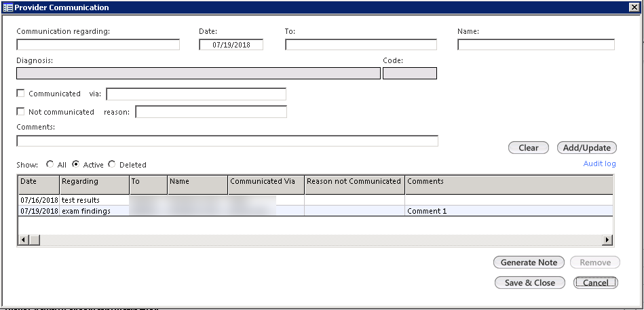Click the Provider Communication window title icon

7,7
